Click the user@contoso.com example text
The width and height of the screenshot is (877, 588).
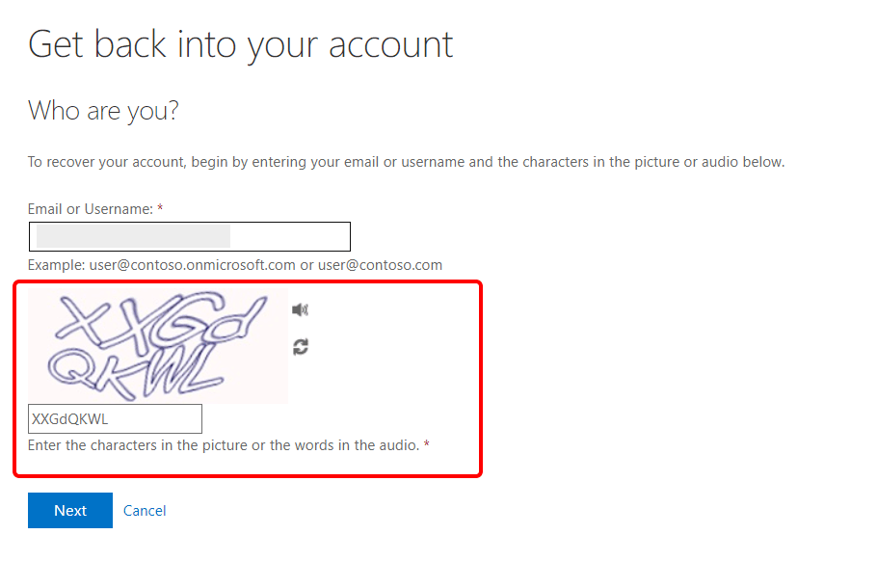pyautogui.click(x=381, y=265)
